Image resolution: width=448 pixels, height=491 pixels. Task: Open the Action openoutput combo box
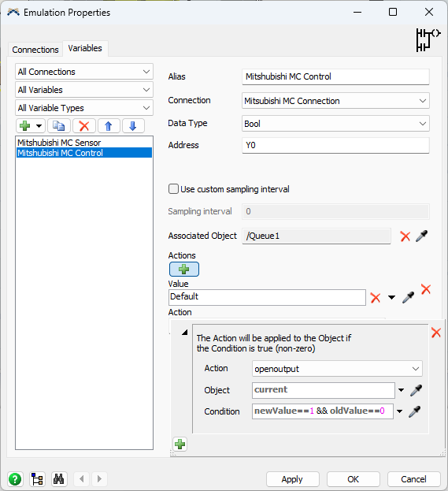pyautogui.click(x=337, y=369)
